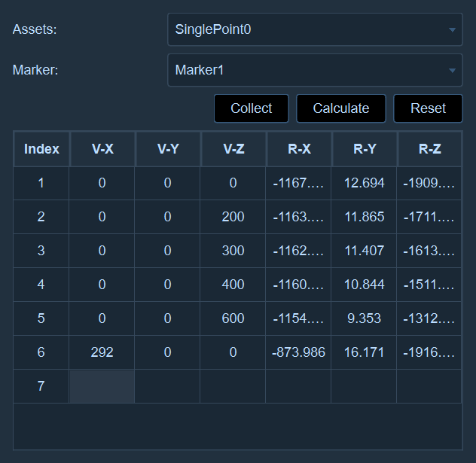Image resolution: width=476 pixels, height=463 pixels.
Task: Select R-Z cell starting -1511
Action: (429, 285)
